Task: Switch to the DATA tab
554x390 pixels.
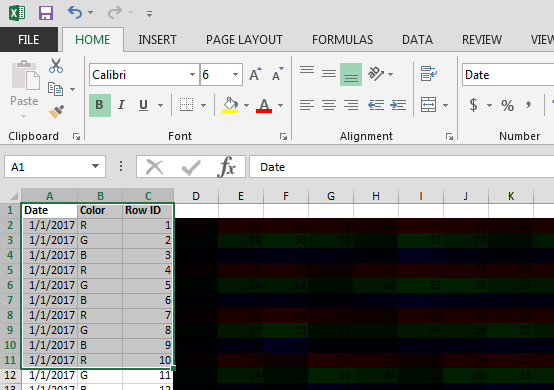Action: coord(417,40)
